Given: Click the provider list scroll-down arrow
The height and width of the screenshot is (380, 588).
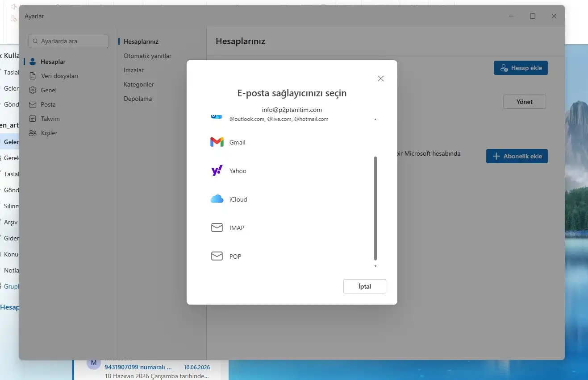Looking at the screenshot, I should tap(375, 266).
